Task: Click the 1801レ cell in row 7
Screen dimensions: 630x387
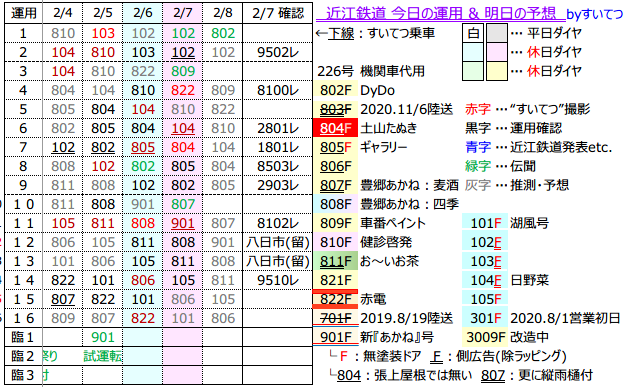Action: (278, 147)
